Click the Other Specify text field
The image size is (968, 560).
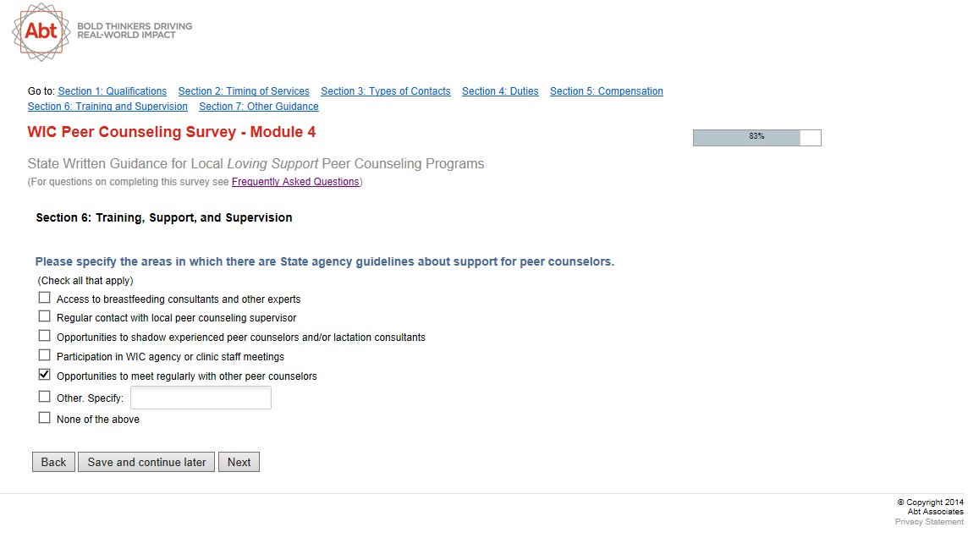pos(201,398)
